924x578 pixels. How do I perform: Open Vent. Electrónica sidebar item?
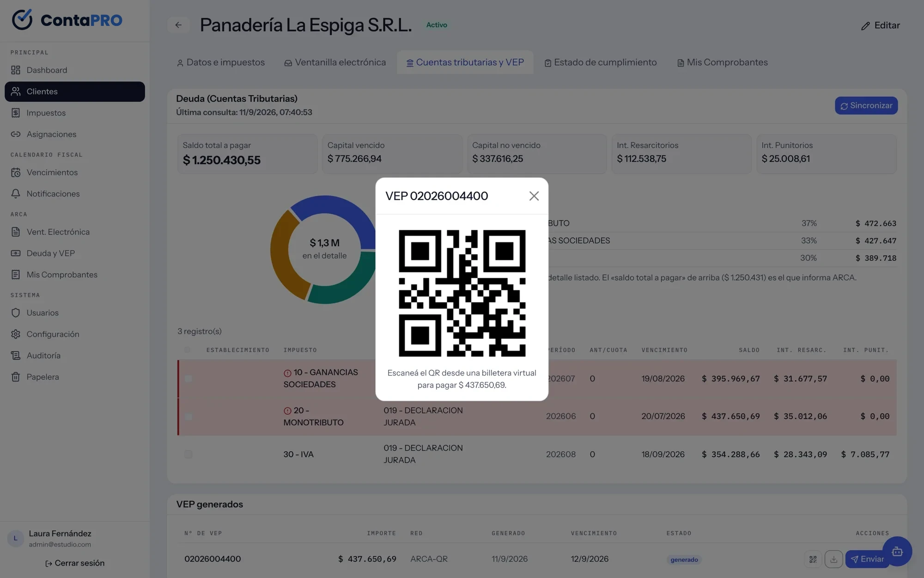coord(75,232)
